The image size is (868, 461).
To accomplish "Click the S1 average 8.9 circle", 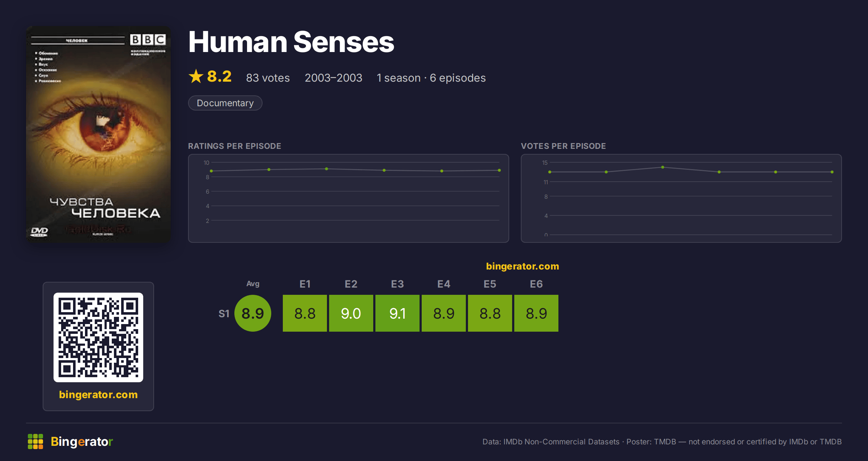I will tap(253, 313).
